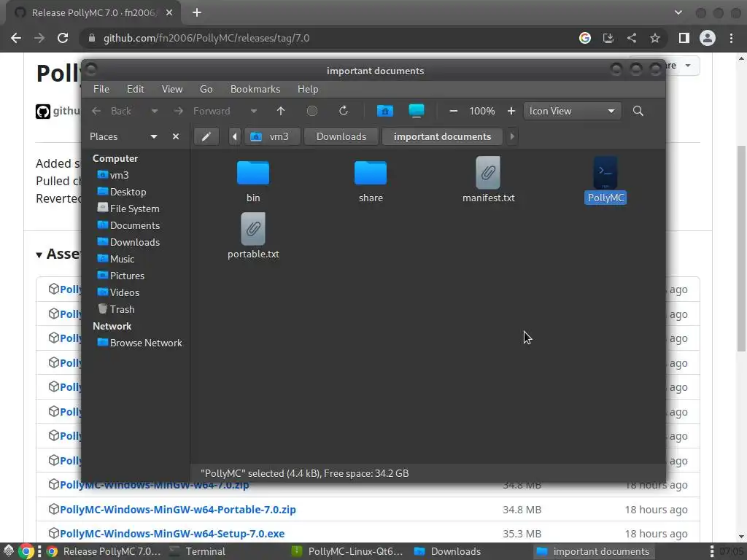Open the Edit menu
The width and height of the screenshot is (747, 560).
(135, 89)
